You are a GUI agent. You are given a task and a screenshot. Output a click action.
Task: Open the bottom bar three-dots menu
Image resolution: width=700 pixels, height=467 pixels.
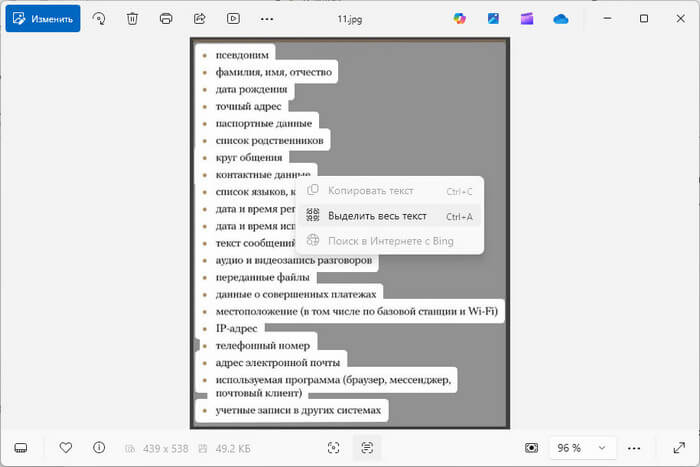[x=634, y=447]
